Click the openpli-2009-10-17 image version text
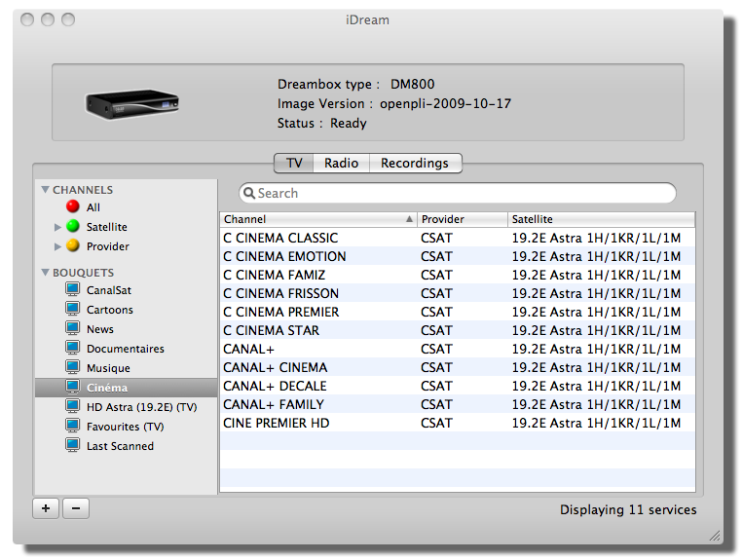743x560 pixels. 445,104
